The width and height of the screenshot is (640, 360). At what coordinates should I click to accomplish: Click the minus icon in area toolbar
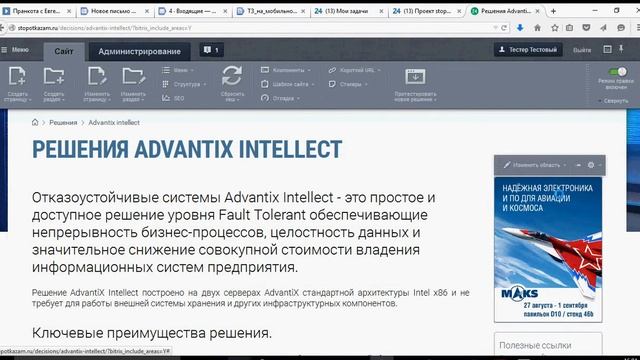578,165
